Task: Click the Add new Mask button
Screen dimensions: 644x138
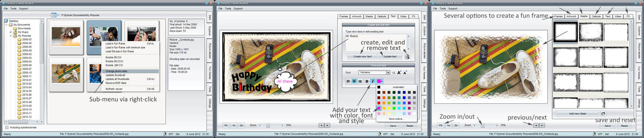Action: (577, 114)
